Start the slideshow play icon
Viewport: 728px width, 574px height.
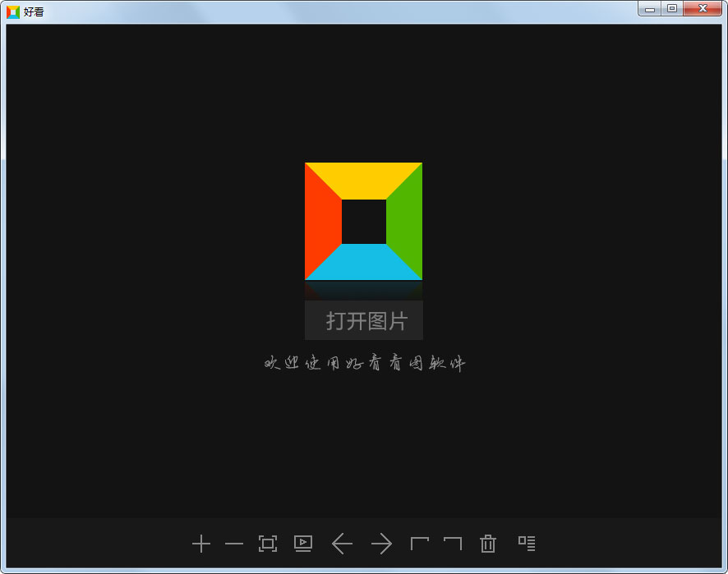click(x=303, y=544)
